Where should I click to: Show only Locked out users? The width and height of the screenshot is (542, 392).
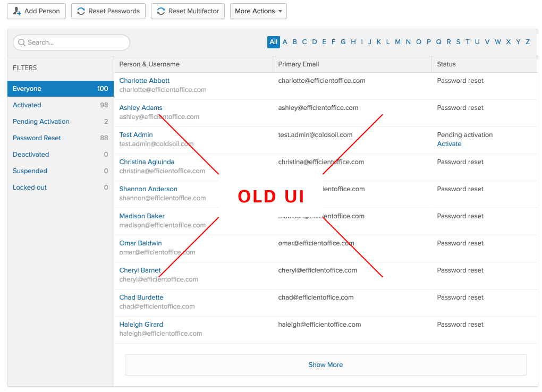[29, 187]
